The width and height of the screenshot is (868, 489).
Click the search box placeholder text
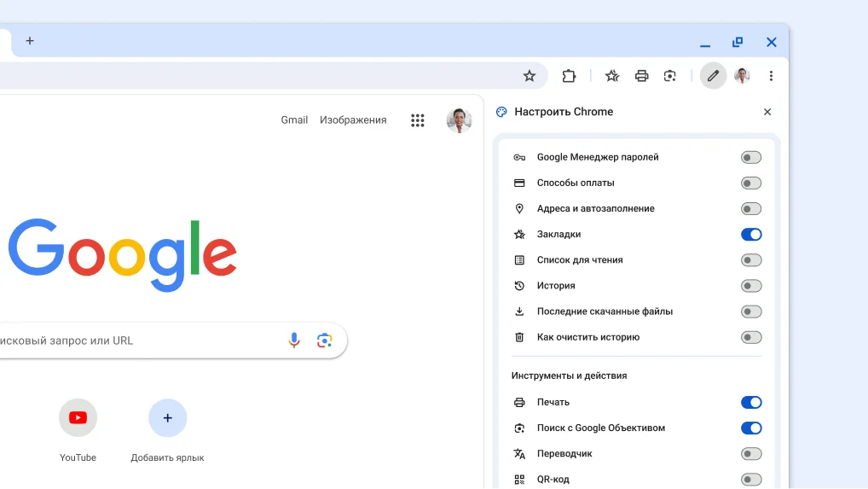(67, 341)
